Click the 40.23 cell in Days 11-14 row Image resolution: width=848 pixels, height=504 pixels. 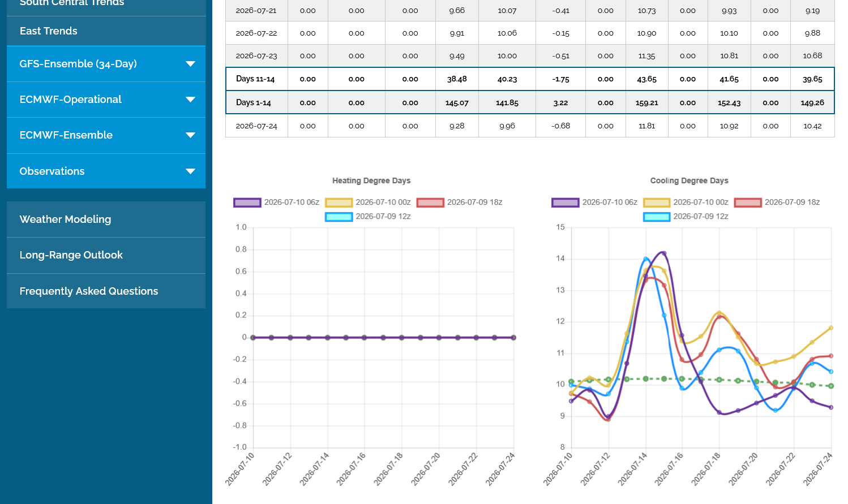point(507,79)
